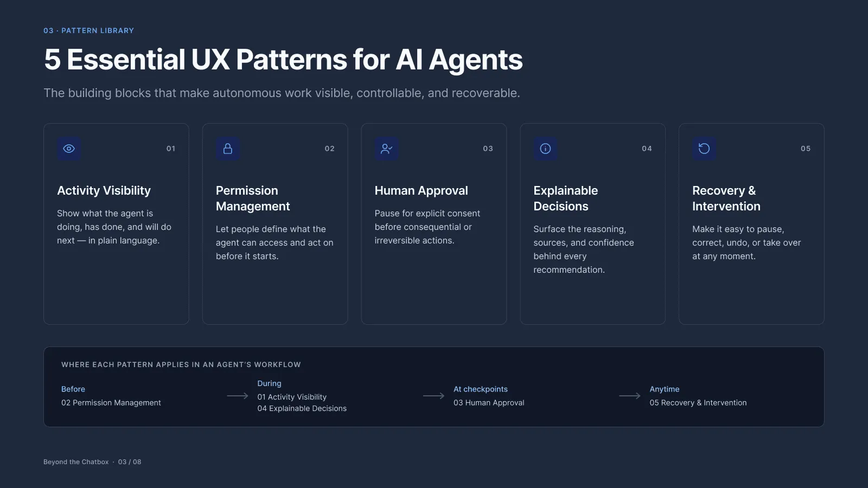This screenshot has height=488, width=868.
Task: Click the description "Let people define what the agent"
Action: (x=275, y=243)
